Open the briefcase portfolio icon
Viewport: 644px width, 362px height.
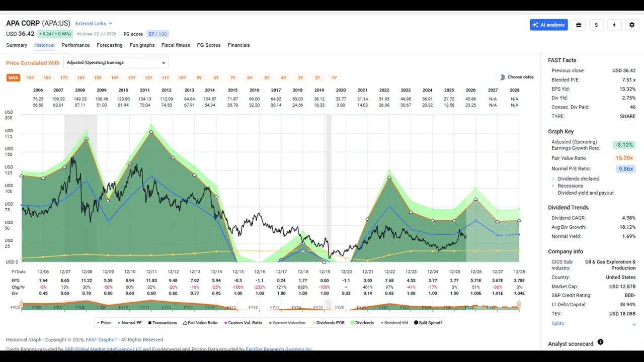579,25
